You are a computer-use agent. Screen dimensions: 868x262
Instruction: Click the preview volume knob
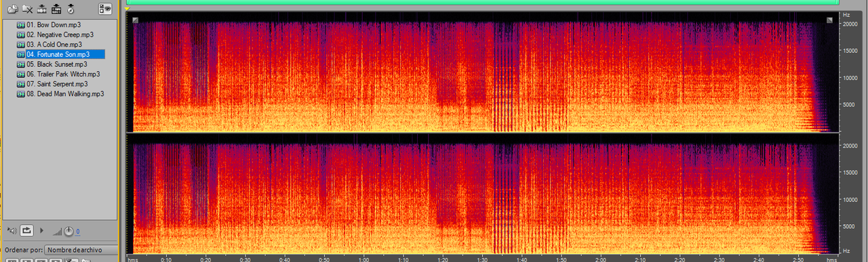click(68, 231)
